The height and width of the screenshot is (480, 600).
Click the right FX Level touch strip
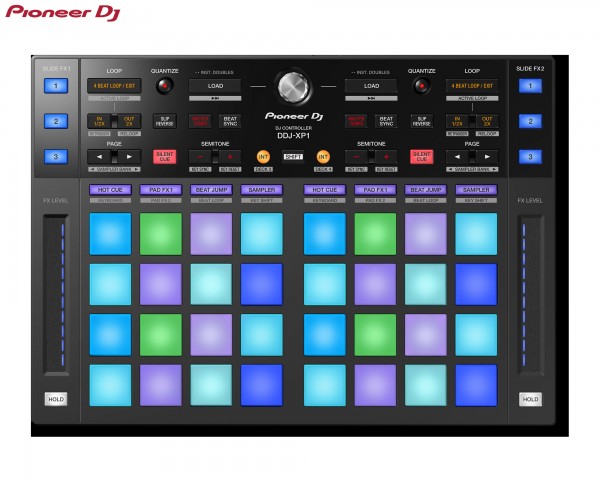530,295
